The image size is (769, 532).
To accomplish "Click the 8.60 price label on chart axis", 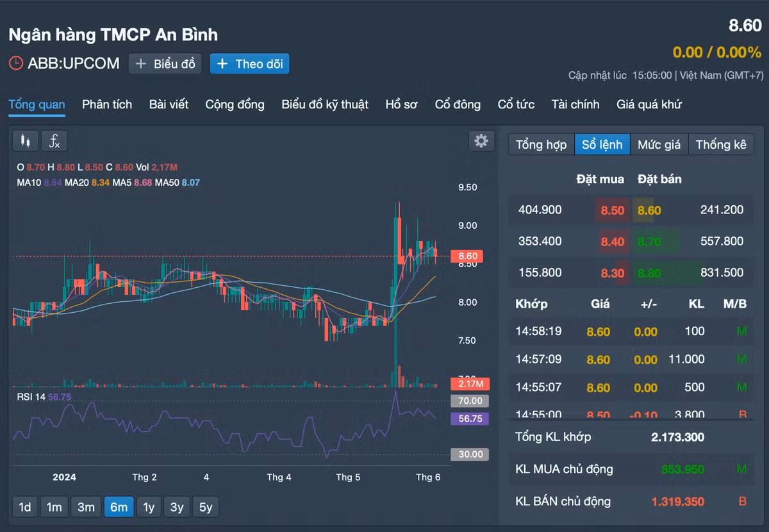I will point(467,256).
